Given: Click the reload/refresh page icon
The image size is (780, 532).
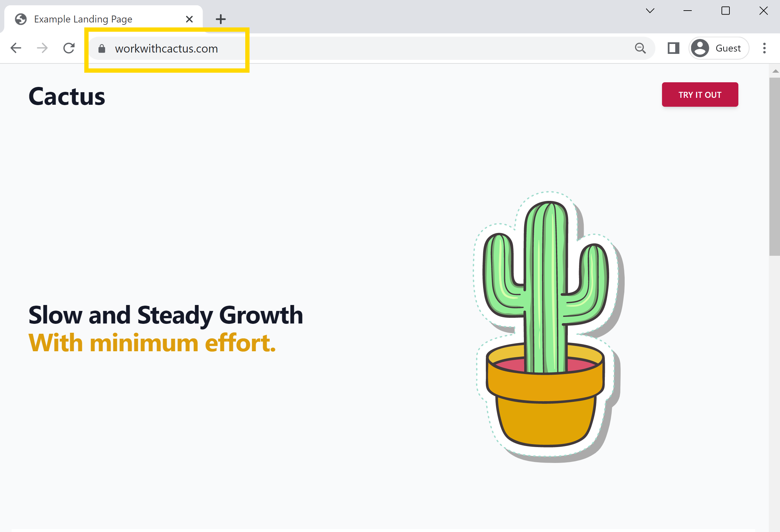Looking at the screenshot, I should (x=69, y=49).
